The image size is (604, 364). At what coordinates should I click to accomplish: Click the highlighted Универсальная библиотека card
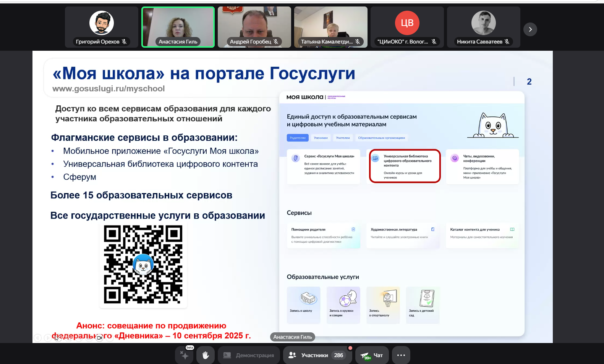(x=405, y=166)
